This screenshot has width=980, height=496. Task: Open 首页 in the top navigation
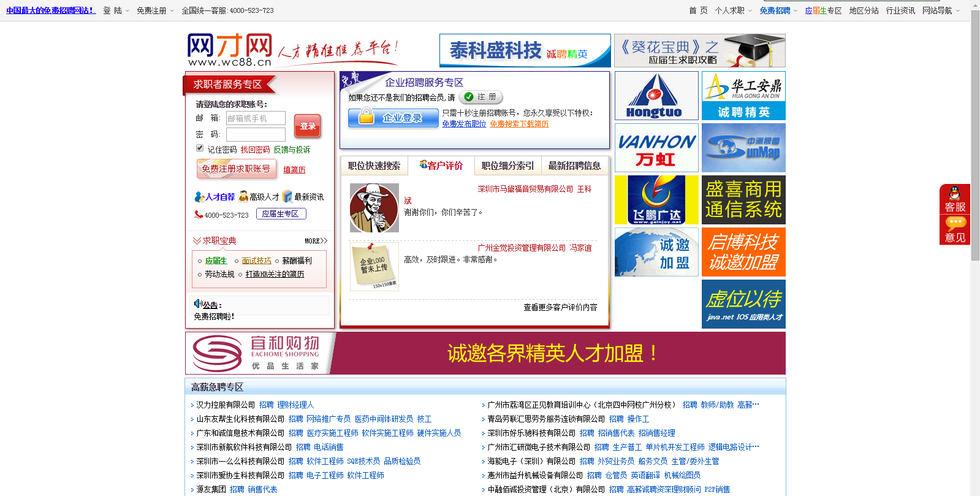point(698,10)
